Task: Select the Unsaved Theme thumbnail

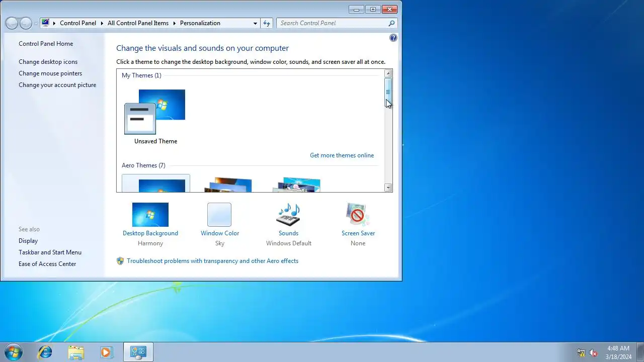Action: [155, 112]
